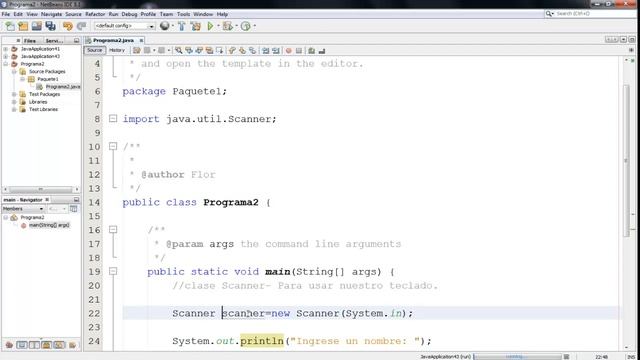Switch to the Files tab
This screenshot has height=360, width=640.
(x=30, y=41)
